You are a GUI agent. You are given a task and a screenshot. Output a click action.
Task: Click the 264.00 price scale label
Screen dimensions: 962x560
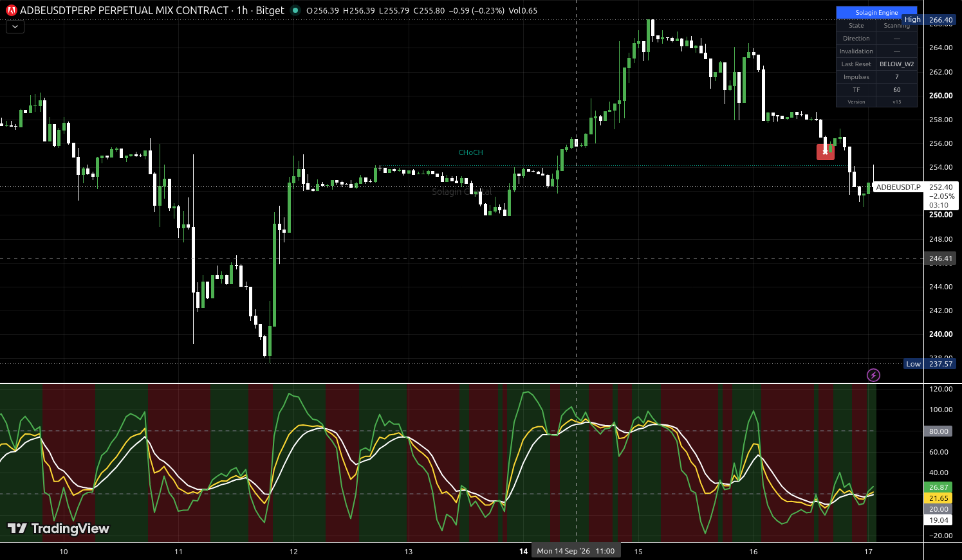coord(941,48)
